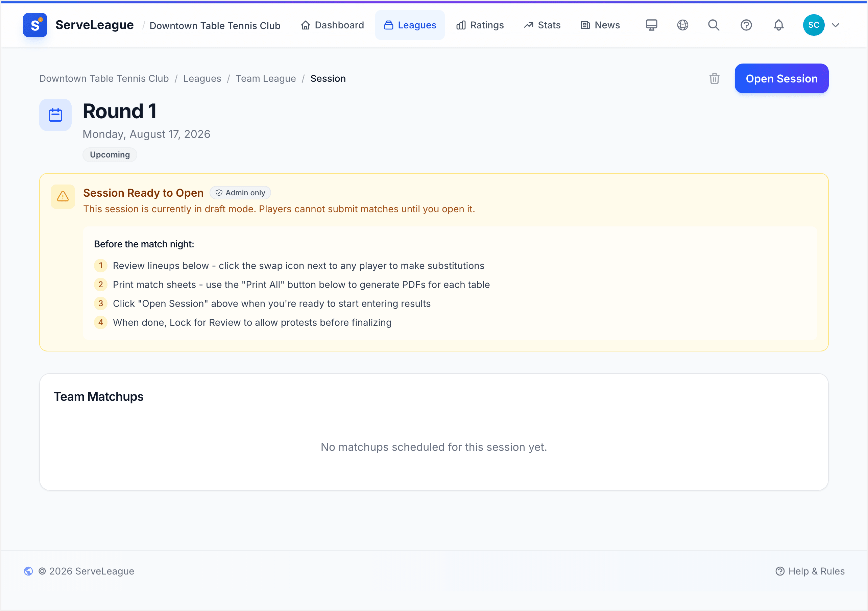Expand the user account menu chevron
Viewport: 868px width, 611px height.
click(836, 25)
